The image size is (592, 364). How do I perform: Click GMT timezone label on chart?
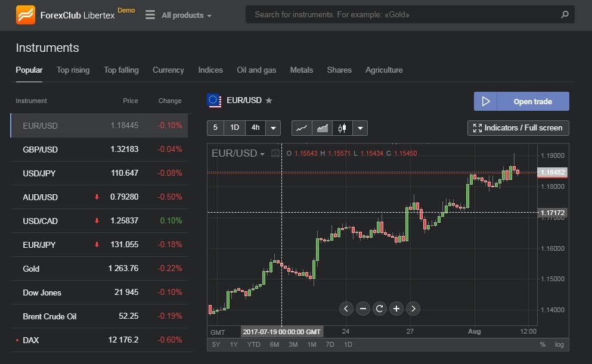click(218, 332)
